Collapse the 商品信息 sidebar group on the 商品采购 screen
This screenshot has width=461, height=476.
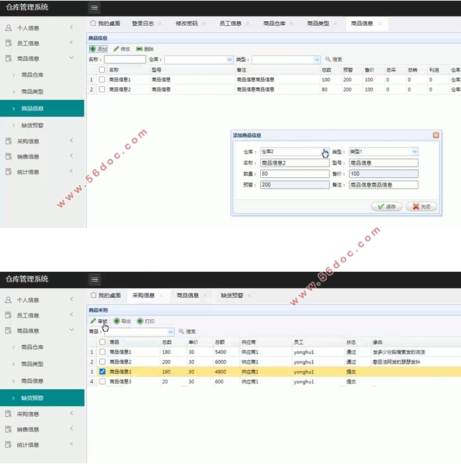pyautogui.click(x=71, y=330)
